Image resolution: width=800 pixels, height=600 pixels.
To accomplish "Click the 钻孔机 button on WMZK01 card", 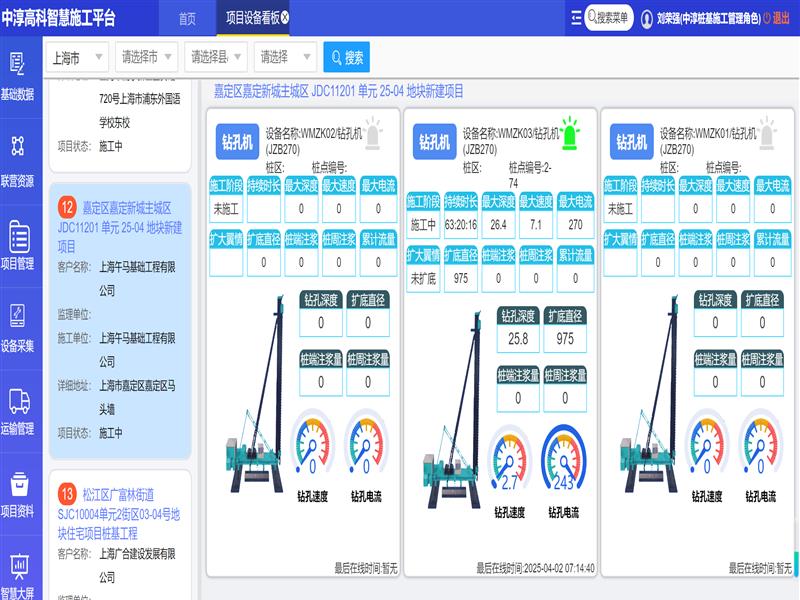I will [631, 142].
